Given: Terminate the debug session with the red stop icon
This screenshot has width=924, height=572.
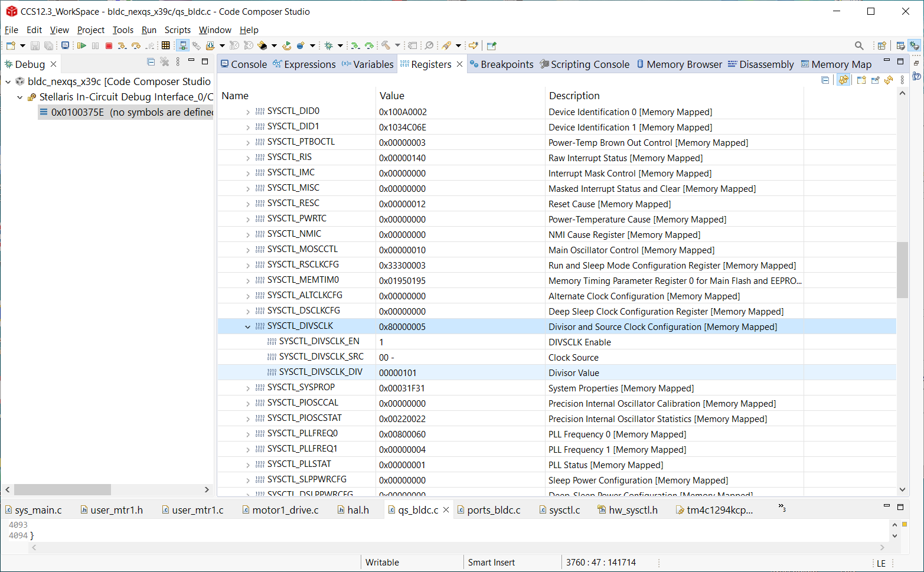Looking at the screenshot, I should tap(109, 45).
